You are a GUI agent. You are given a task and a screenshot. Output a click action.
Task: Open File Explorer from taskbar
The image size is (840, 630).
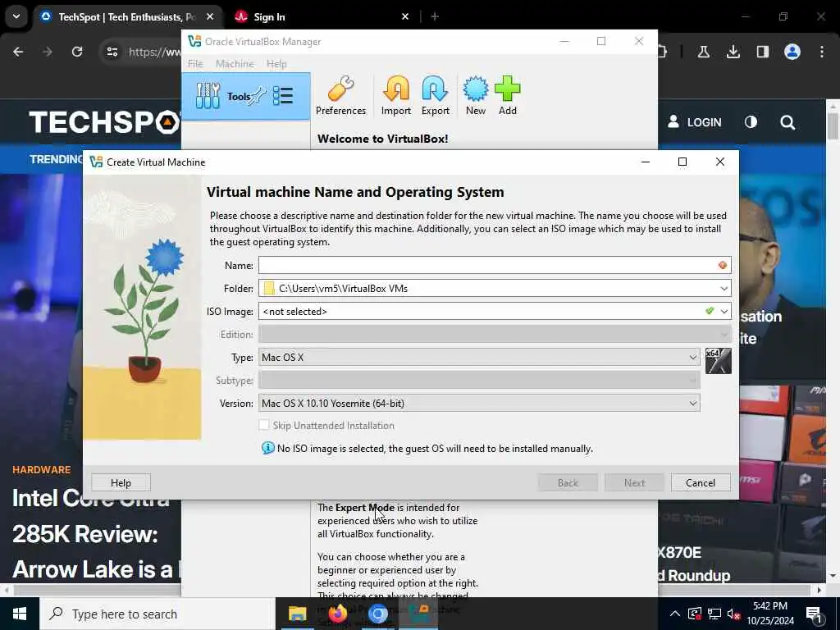coord(297,614)
